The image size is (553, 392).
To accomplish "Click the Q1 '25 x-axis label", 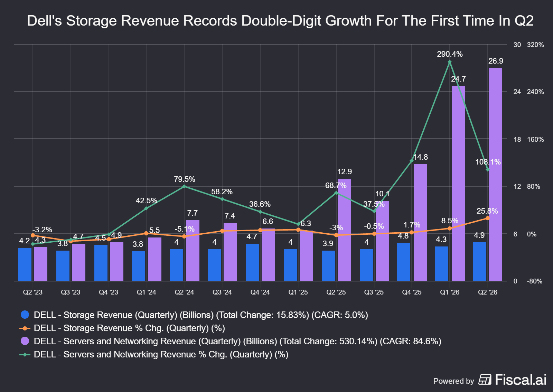I will click(298, 292).
